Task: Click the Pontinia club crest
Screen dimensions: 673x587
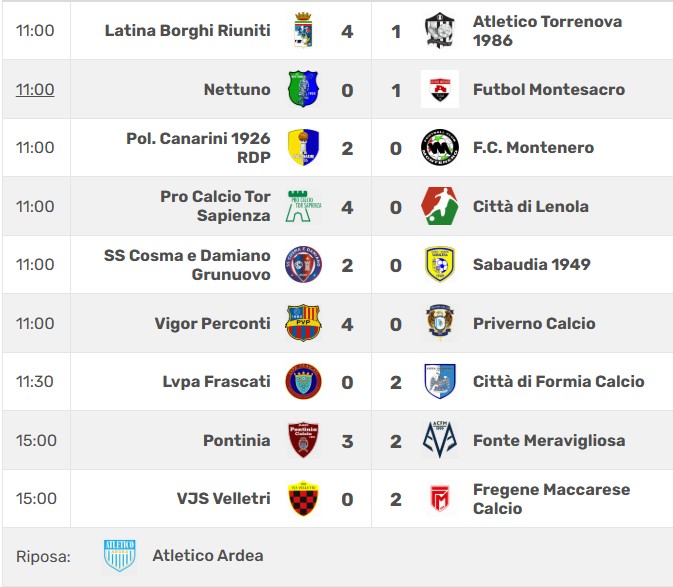Action: coord(303,440)
